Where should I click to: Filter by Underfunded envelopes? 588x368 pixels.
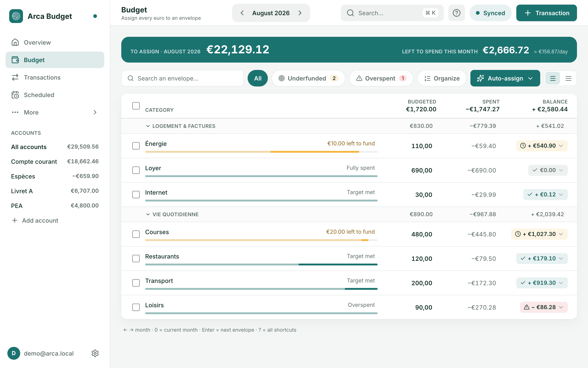[x=308, y=78]
